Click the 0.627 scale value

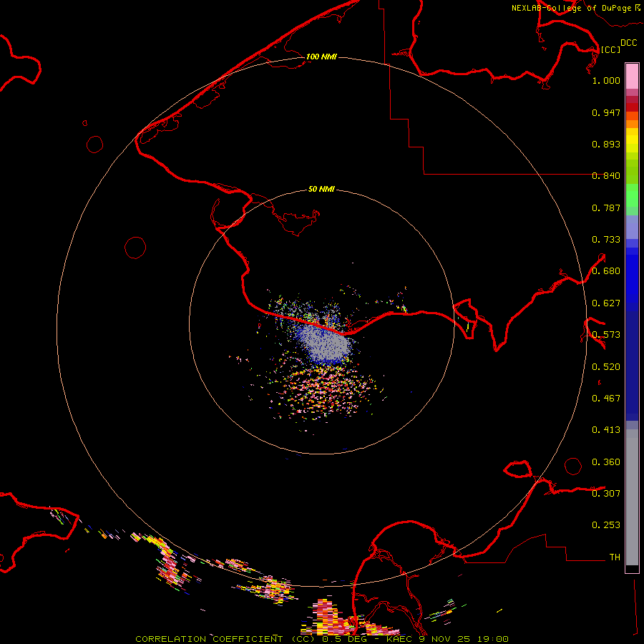click(x=606, y=303)
